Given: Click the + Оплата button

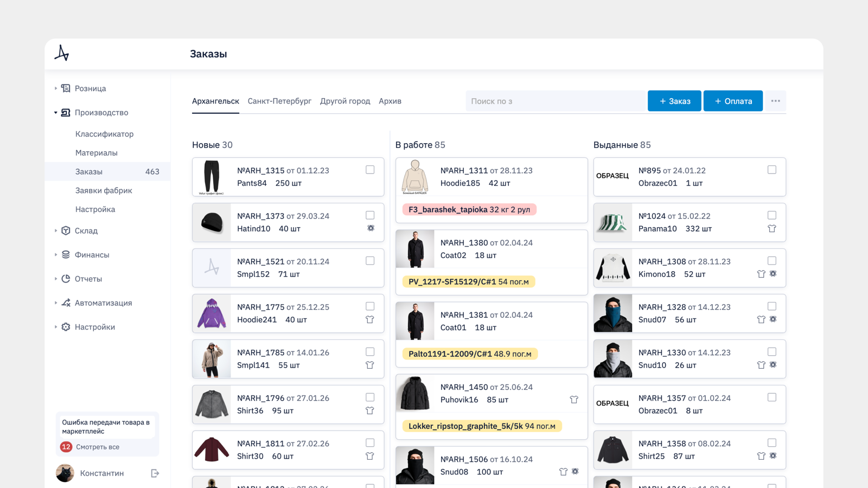Looking at the screenshot, I should pos(733,101).
